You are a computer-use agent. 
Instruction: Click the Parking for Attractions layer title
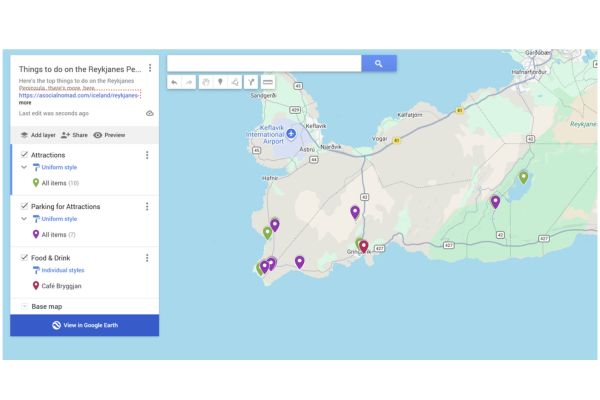(65, 207)
